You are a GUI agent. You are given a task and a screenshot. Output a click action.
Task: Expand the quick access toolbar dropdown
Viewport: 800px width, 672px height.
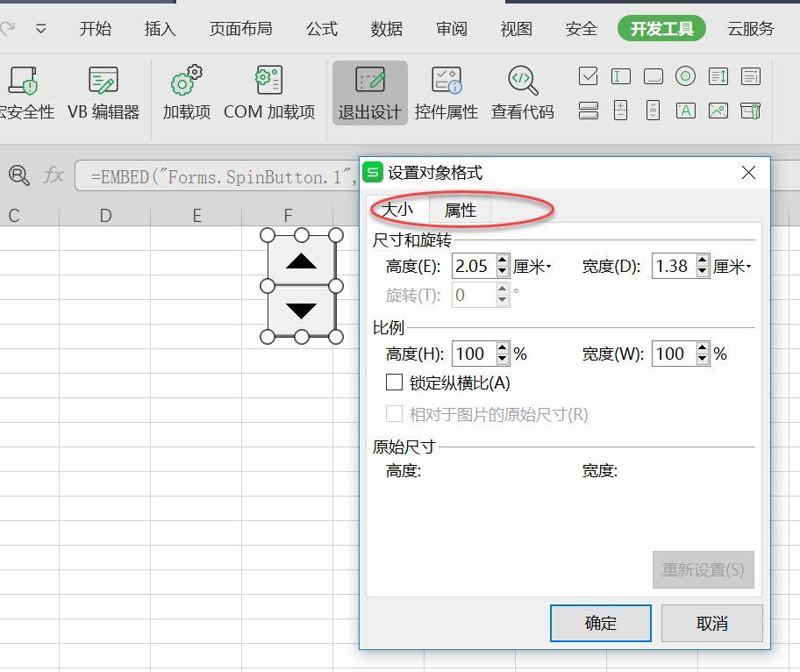pyautogui.click(x=41, y=29)
